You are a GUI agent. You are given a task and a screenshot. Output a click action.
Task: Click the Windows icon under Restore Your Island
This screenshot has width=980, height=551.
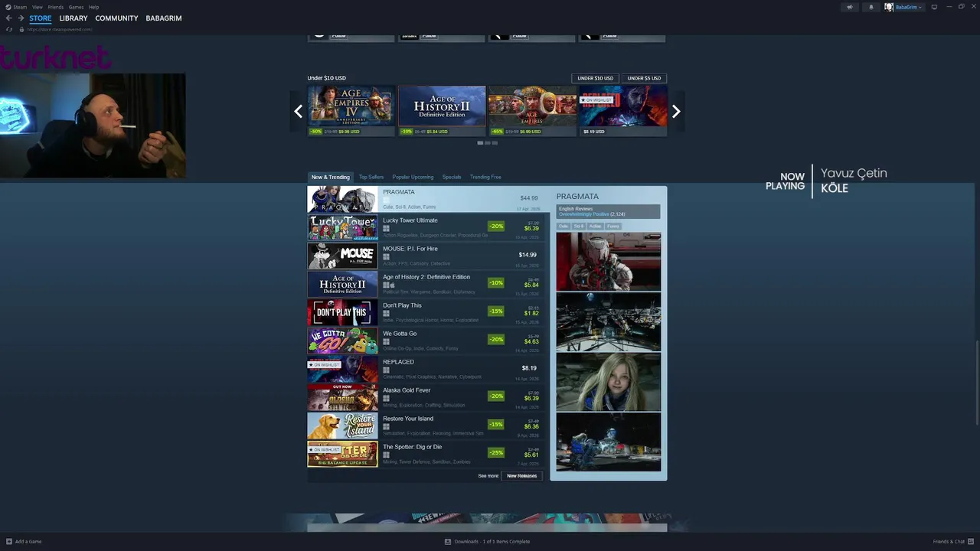[386, 426]
